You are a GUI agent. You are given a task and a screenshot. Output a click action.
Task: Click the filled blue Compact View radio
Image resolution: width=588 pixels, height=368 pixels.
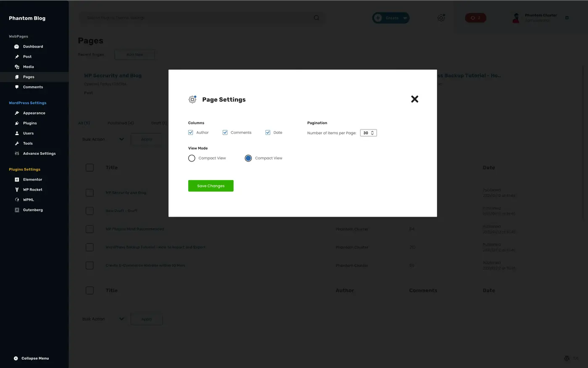pos(248,158)
